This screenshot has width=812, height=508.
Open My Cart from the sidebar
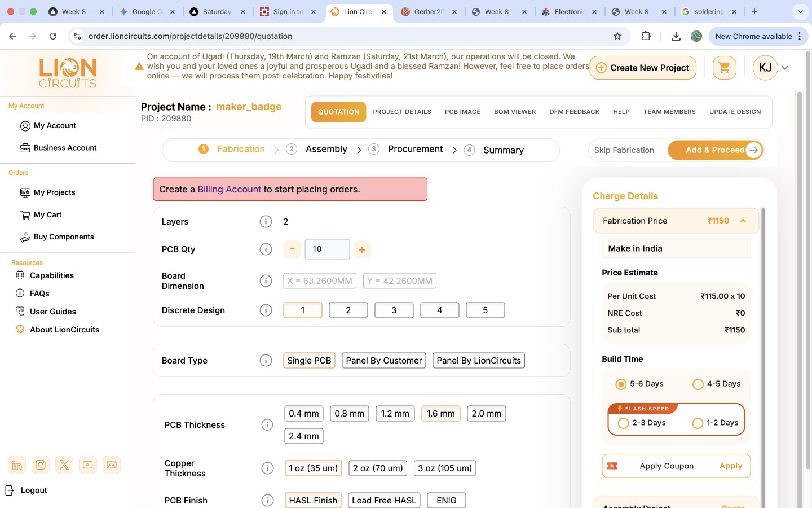[47, 214]
